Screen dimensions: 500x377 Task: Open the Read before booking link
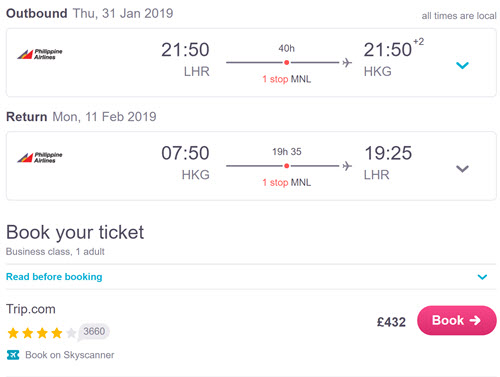coord(54,277)
